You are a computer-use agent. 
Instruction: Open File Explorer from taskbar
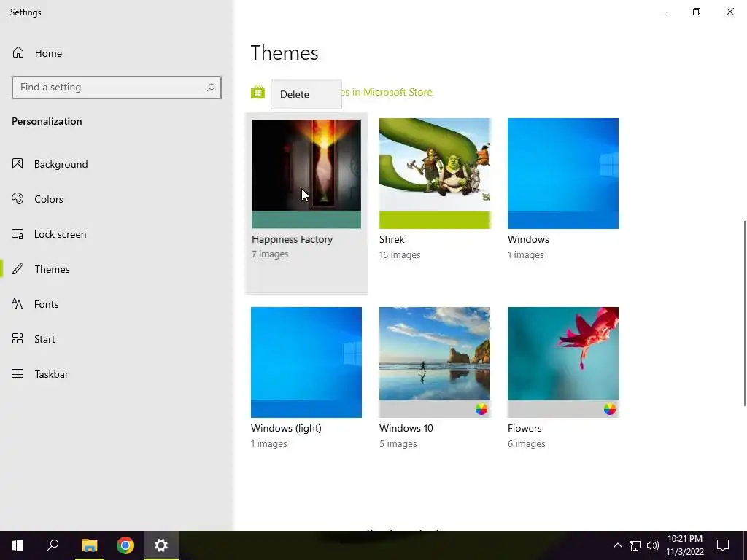(x=89, y=545)
